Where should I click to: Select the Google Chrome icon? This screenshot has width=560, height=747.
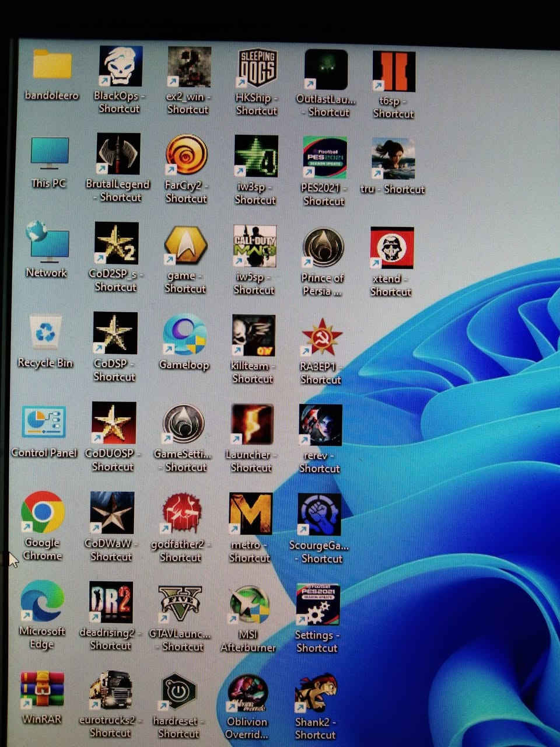pyautogui.click(x=43, y=512)
